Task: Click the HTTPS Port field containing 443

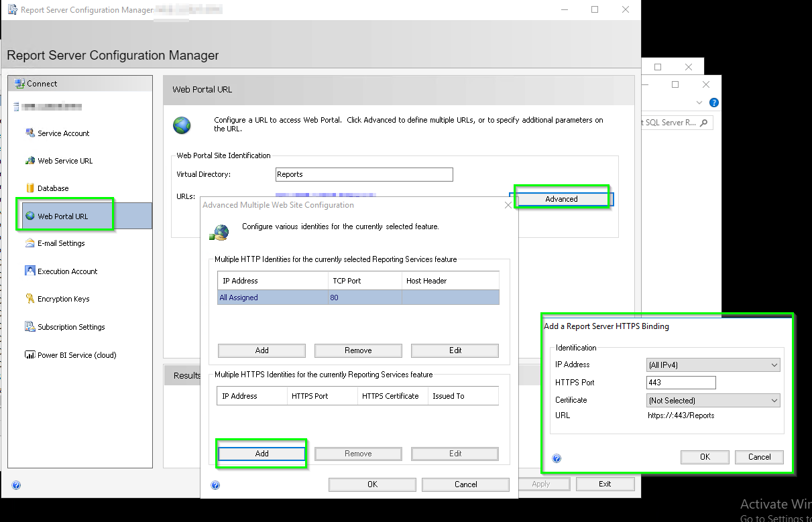Action: tap(681, 383)
